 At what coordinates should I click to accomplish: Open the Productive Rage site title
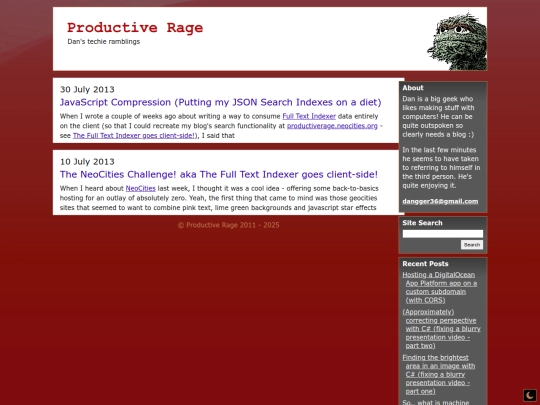tap(135, 28)
